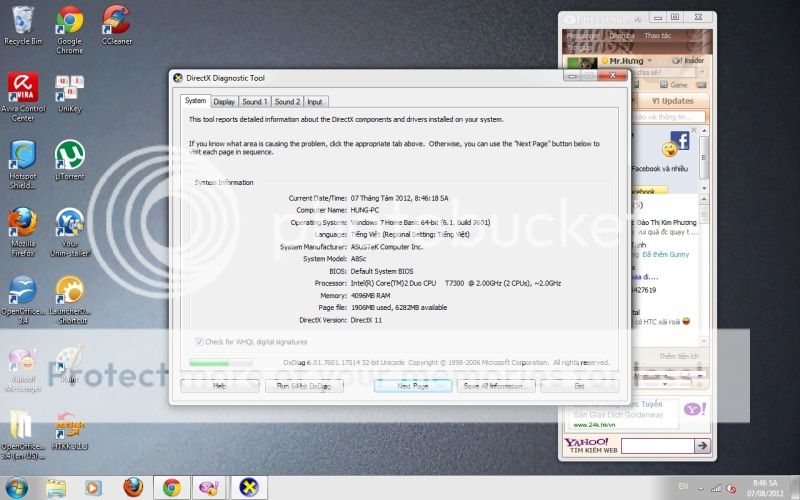Image resolution: width=800 pixels, height=500 pixels.
Task: Open the Thao tác menu
Action: pos(657,36)
